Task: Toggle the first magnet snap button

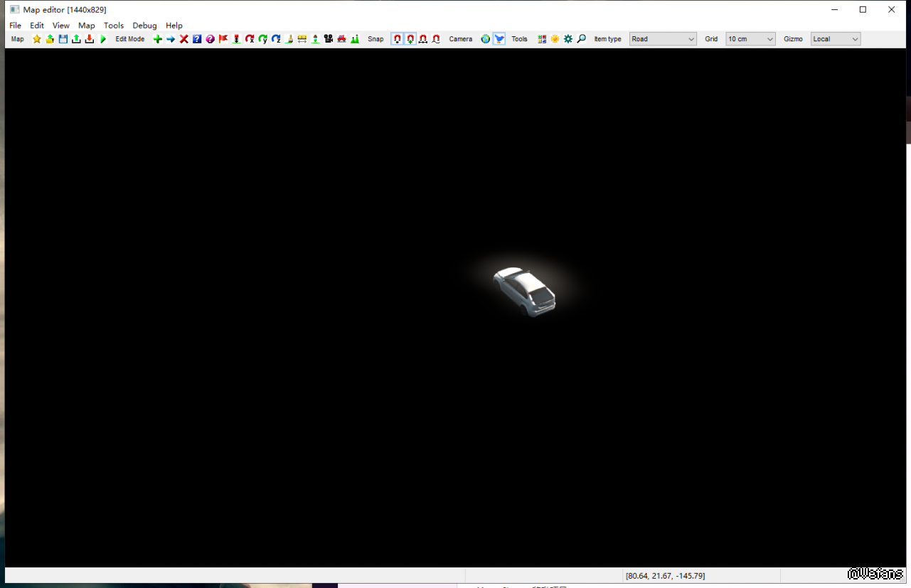Action: tap(398, 39)
